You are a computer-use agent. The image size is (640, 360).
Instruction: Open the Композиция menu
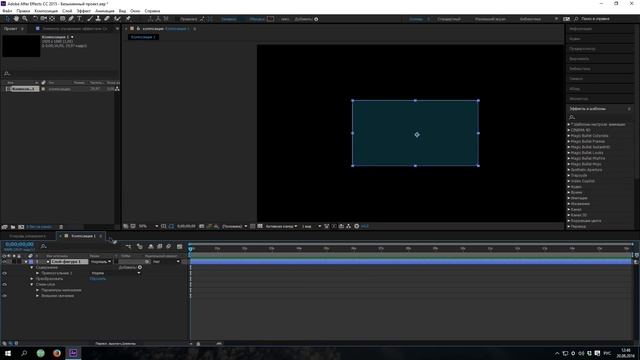tap(46, 11)
